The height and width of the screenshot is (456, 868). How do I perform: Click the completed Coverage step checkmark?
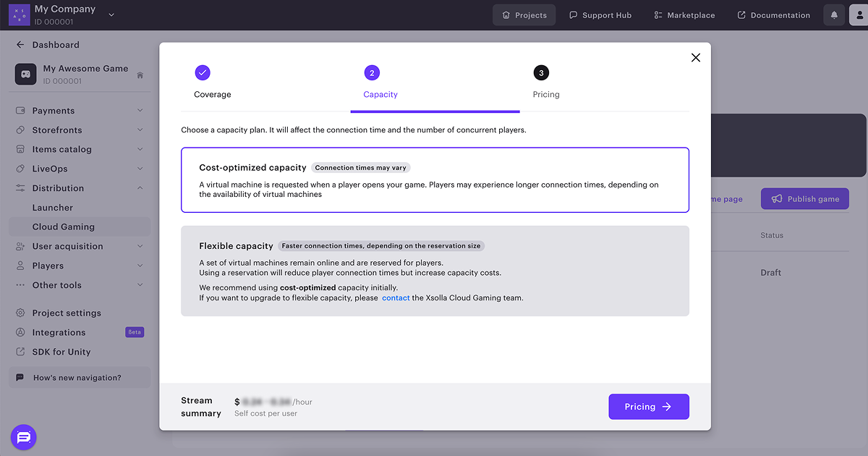(x=203, y=72)
